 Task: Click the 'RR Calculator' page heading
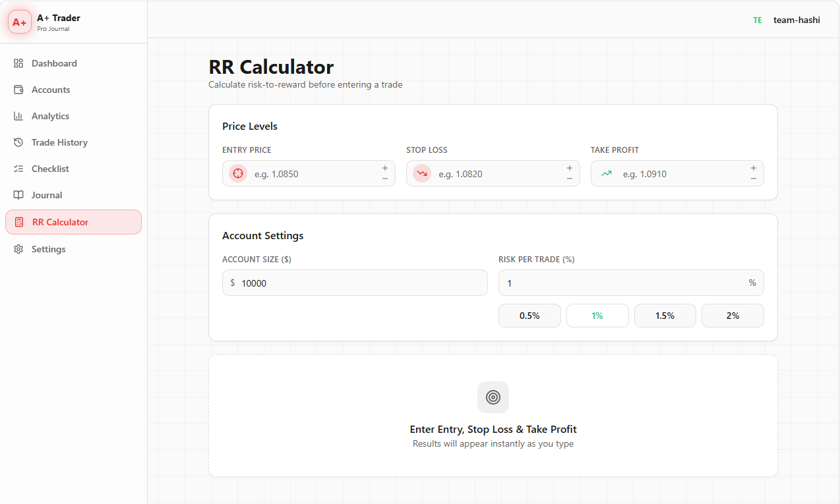pyautogui.click(x=271, y=67)
